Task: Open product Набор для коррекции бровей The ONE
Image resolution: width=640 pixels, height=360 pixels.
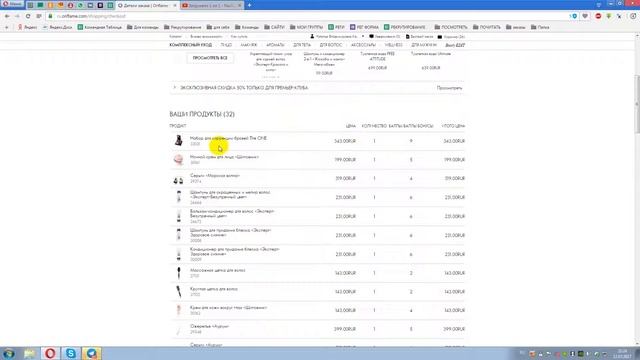Action: (228, 138)
